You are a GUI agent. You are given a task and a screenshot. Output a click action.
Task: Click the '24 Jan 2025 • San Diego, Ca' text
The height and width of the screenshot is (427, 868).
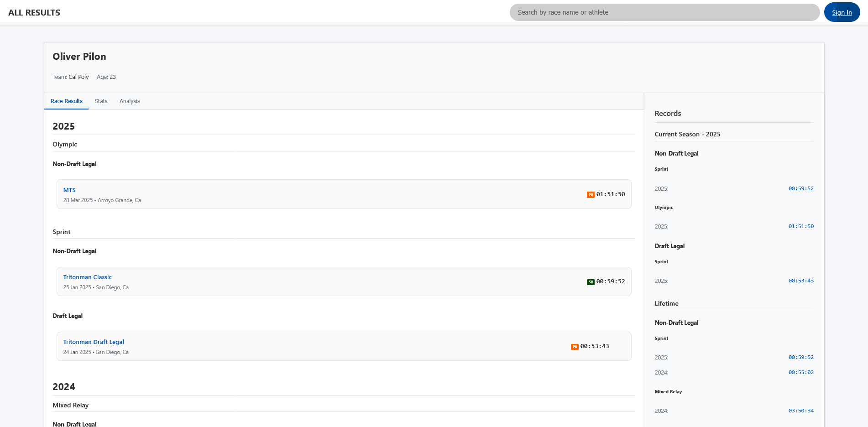coord(96,352)
